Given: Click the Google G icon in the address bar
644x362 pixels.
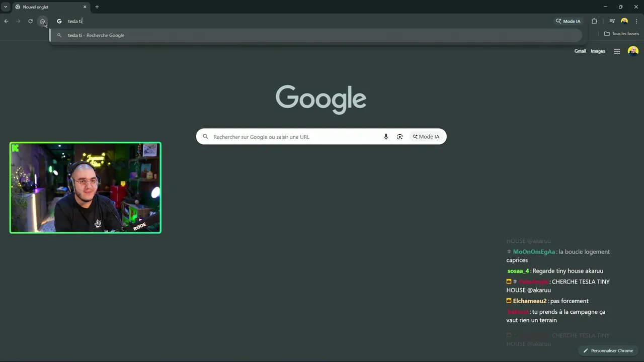Looking at the screenshot, I should (x=59, y=21).
